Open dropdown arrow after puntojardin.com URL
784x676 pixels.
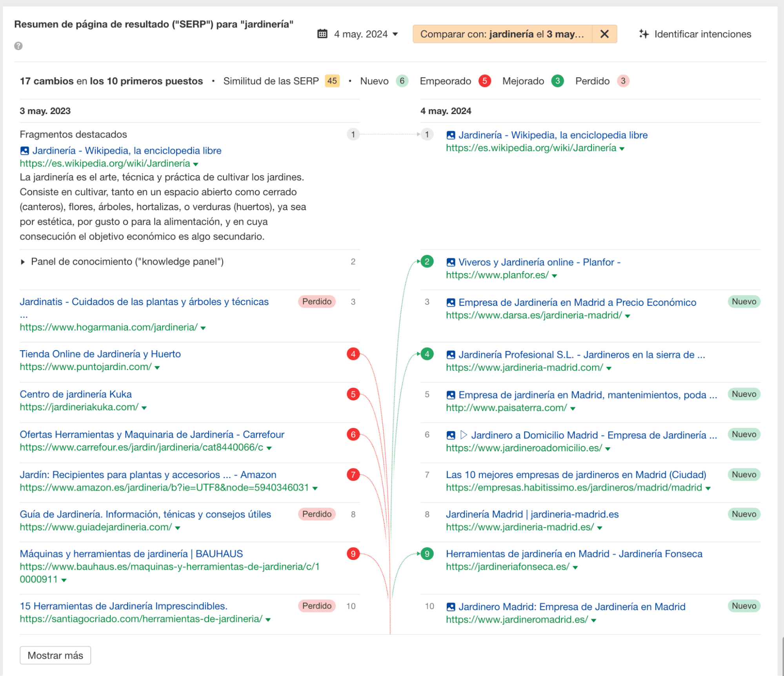(x=157, y=368)
